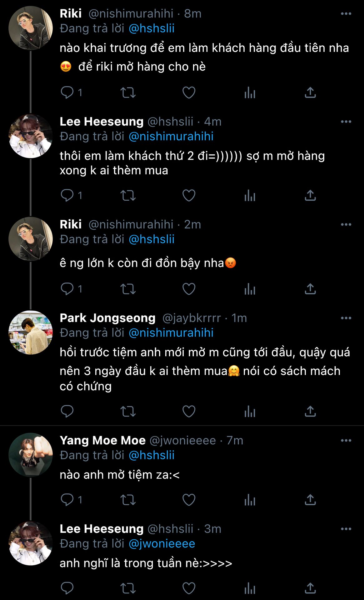Open Park Jongseong's profile picture
Viewport: 364px width, 600px height.
click(31, 332)
